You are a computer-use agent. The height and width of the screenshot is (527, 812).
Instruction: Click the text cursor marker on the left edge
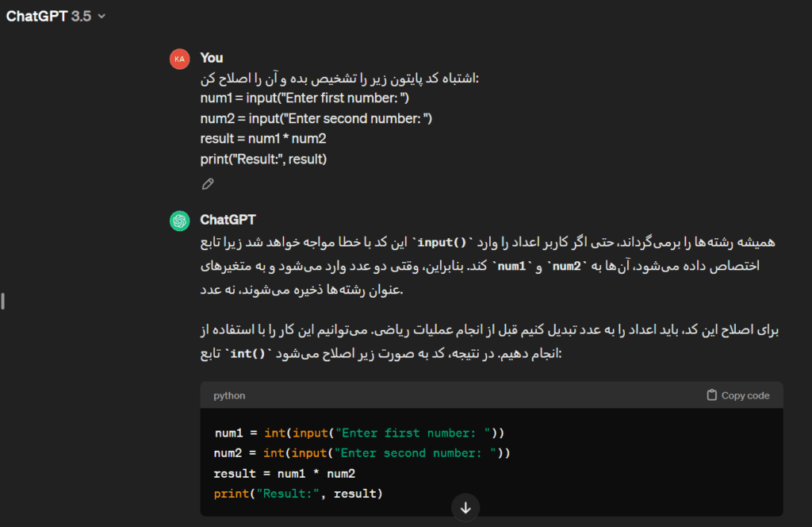[3, 302]
